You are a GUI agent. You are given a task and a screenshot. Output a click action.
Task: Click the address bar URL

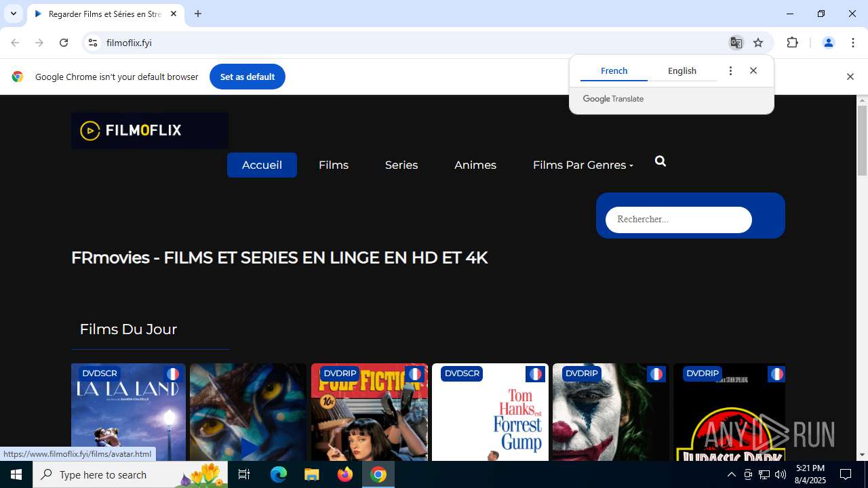click(129, 43)
